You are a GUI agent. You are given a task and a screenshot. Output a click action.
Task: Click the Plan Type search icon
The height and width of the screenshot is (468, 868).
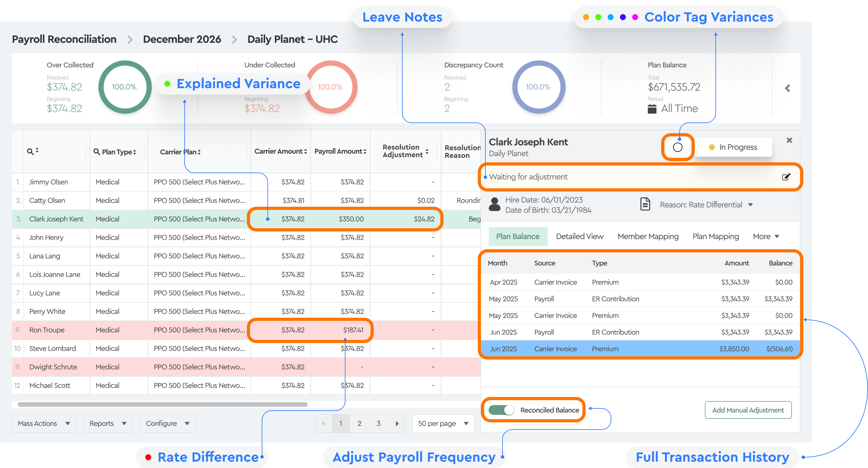(97, 152)
